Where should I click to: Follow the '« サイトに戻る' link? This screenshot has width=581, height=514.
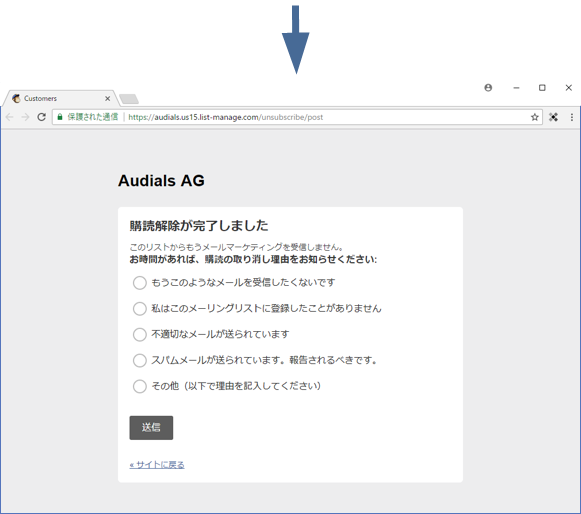(x=157, y=465)
